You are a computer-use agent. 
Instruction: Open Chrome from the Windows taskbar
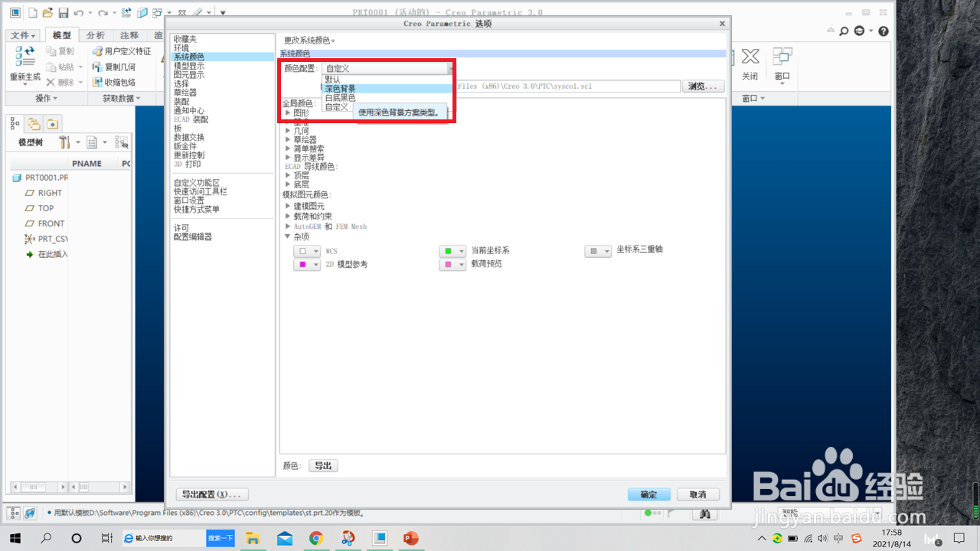(x=316, y=539)
